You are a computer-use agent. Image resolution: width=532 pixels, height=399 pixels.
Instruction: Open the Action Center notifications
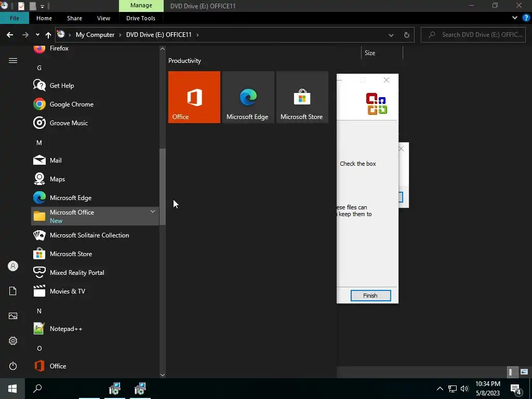pyautogui.click(x=516, y=389)
